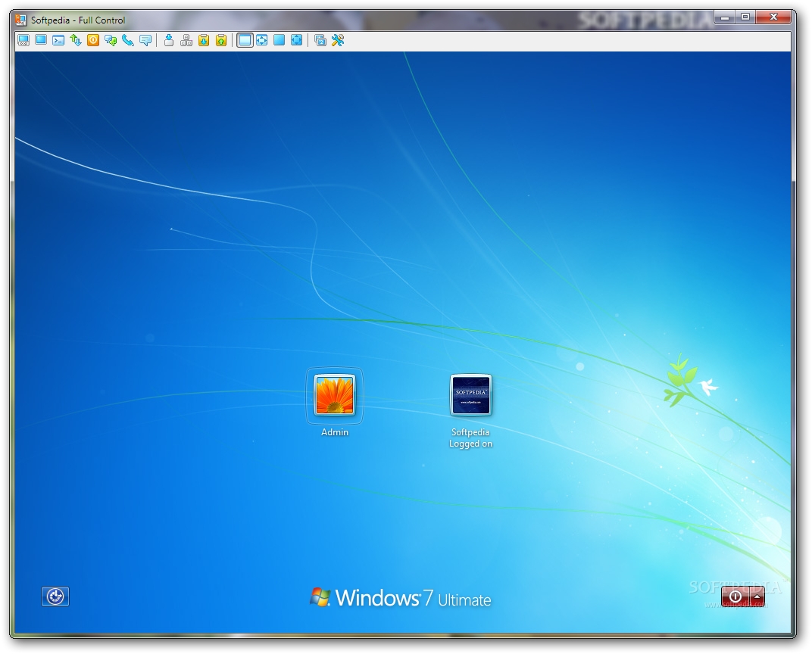Start Voice Chat using the phone icon
This screenshot has width=812, height=654.
128,40
